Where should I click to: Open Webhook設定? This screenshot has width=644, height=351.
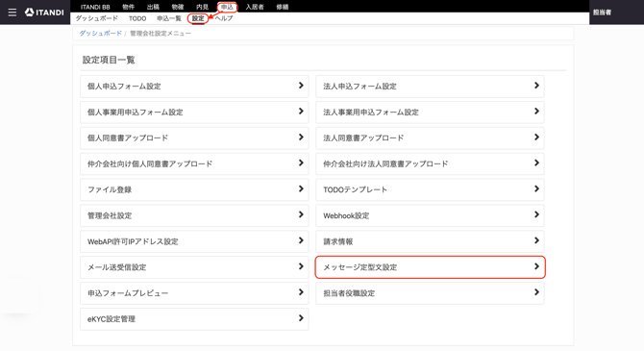[x=430, y=215]
